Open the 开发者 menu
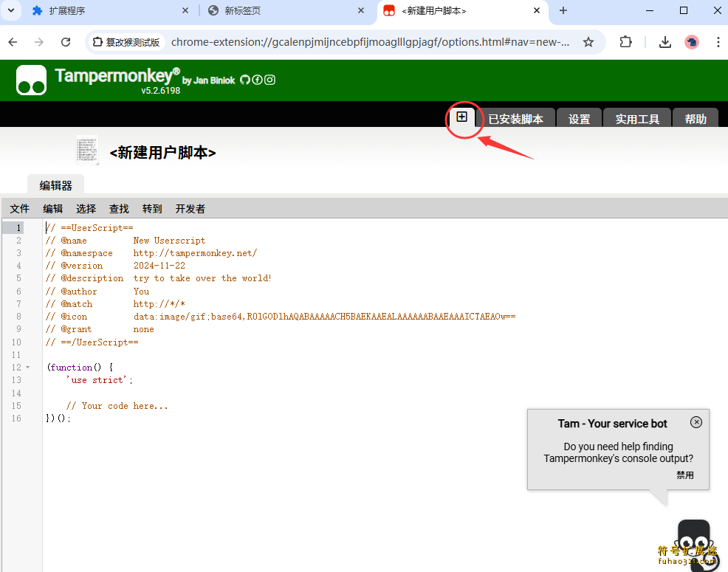The image size is (728, 572). 190,209
